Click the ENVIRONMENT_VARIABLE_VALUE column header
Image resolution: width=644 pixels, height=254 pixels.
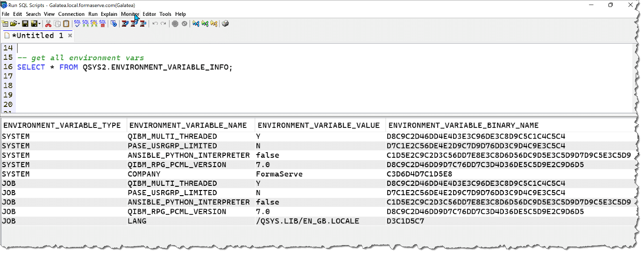318,125
